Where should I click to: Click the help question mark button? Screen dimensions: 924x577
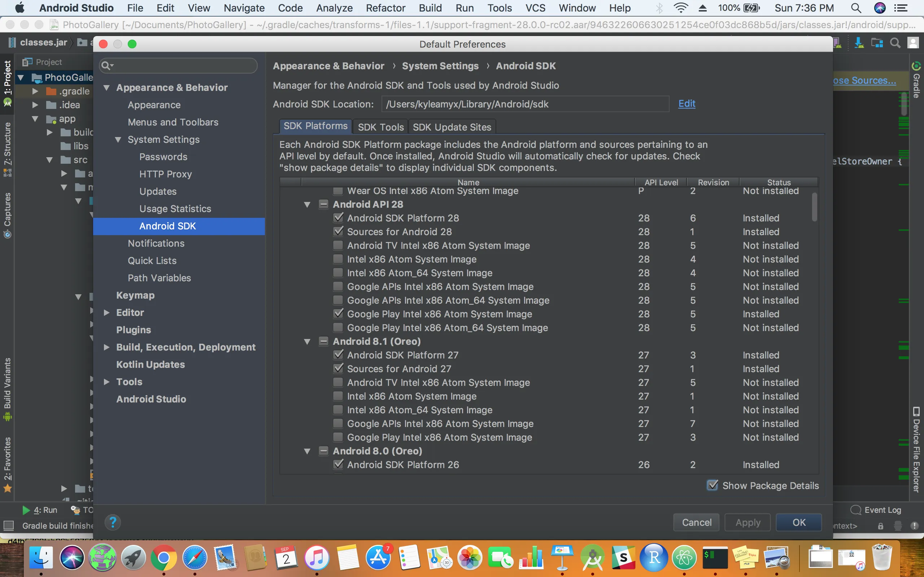pos(113,522)
